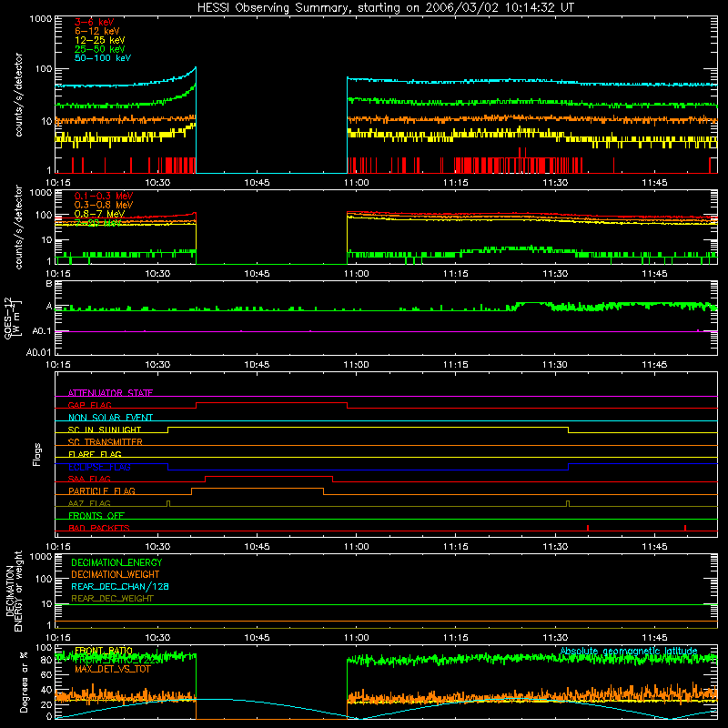Viewport: 728px width, 728px height.
Task: Select the orange 'DECIMATION_WEIGHT' legend label
Action: 116,574
